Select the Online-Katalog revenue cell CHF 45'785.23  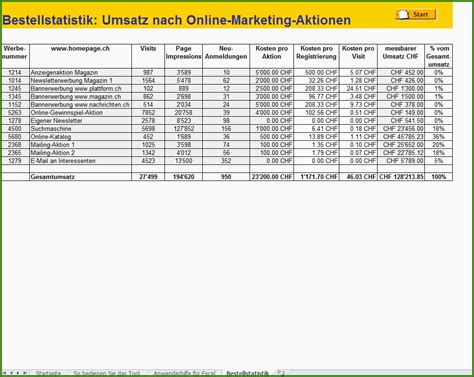click(x=401, y=137)
